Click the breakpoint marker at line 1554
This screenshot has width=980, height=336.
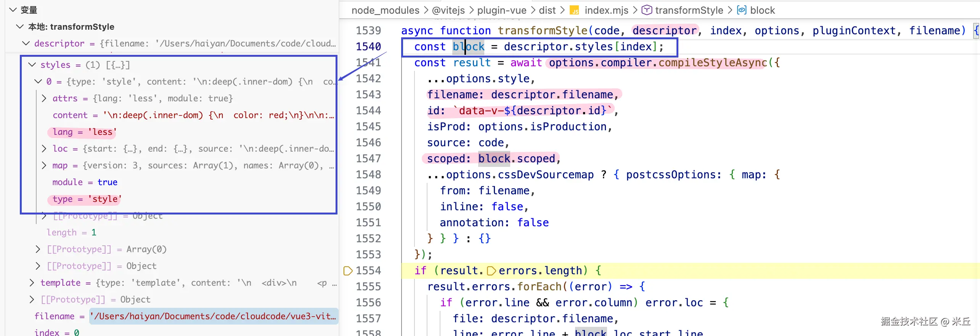[348, 271]
